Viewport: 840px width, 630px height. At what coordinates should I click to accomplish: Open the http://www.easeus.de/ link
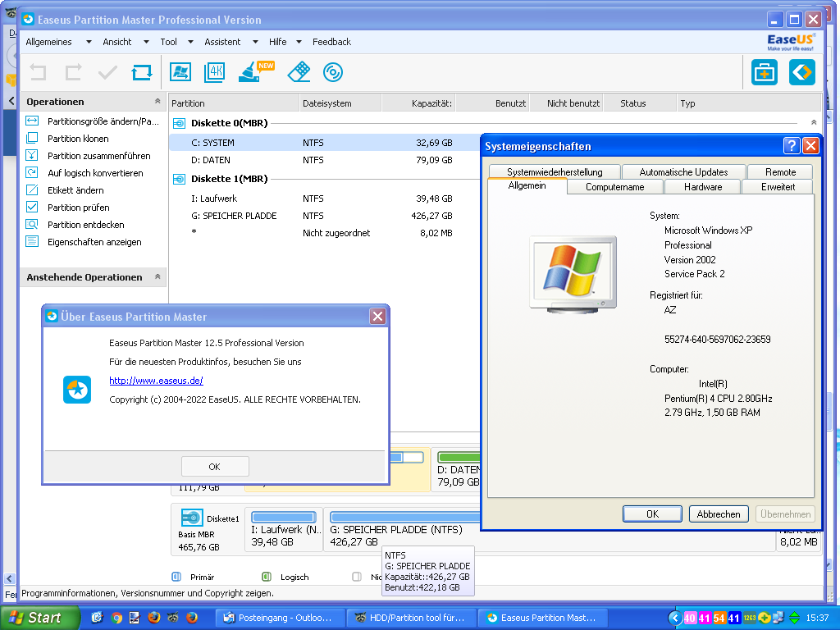[156, 381]
